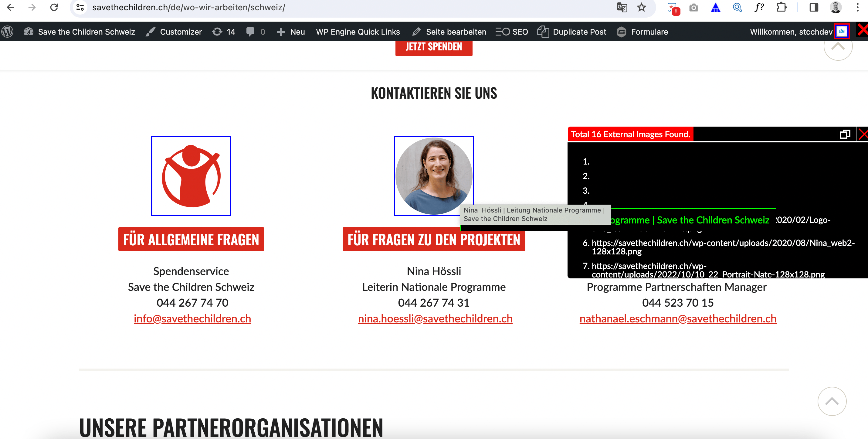Open the Extensions puzzle piece menu

click(782, 7)
